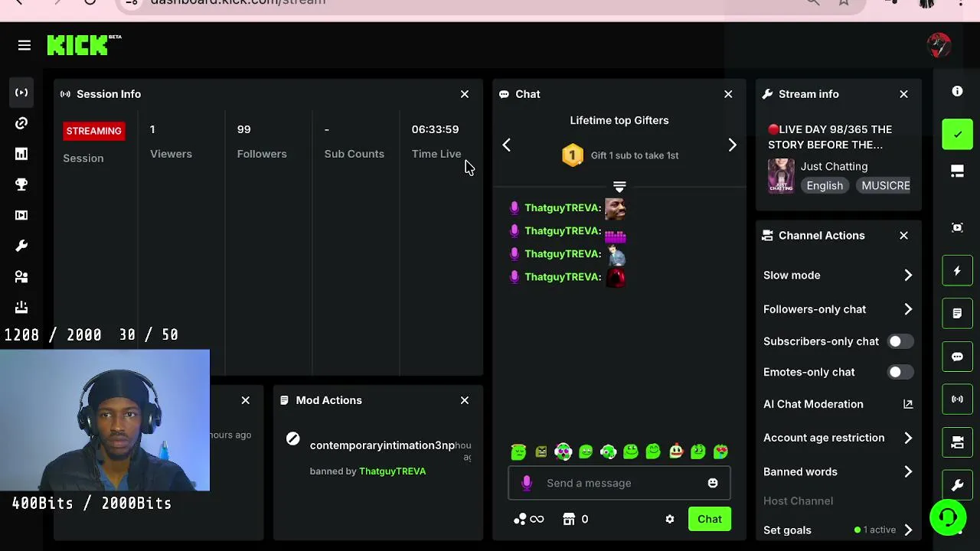
Task: Open AI Chat Moderation external link
Action: tap(908, 404)
